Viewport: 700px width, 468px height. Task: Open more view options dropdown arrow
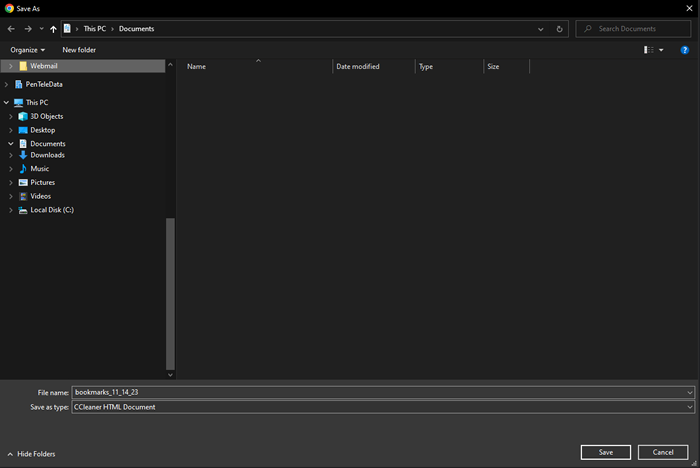click(x=661, y=50)
